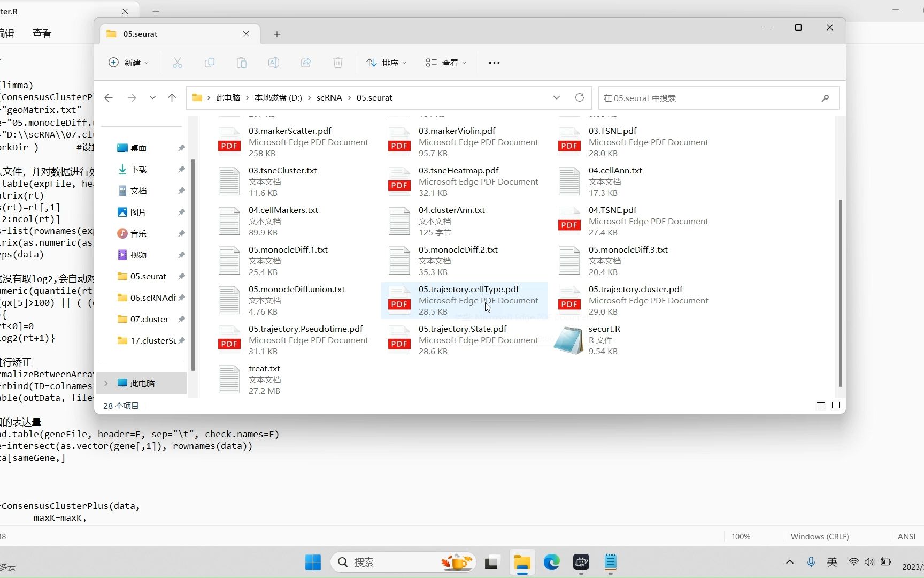Click the Delete trash bin icon
Viewport: 924px width, 578px height.
pos(338,63)
